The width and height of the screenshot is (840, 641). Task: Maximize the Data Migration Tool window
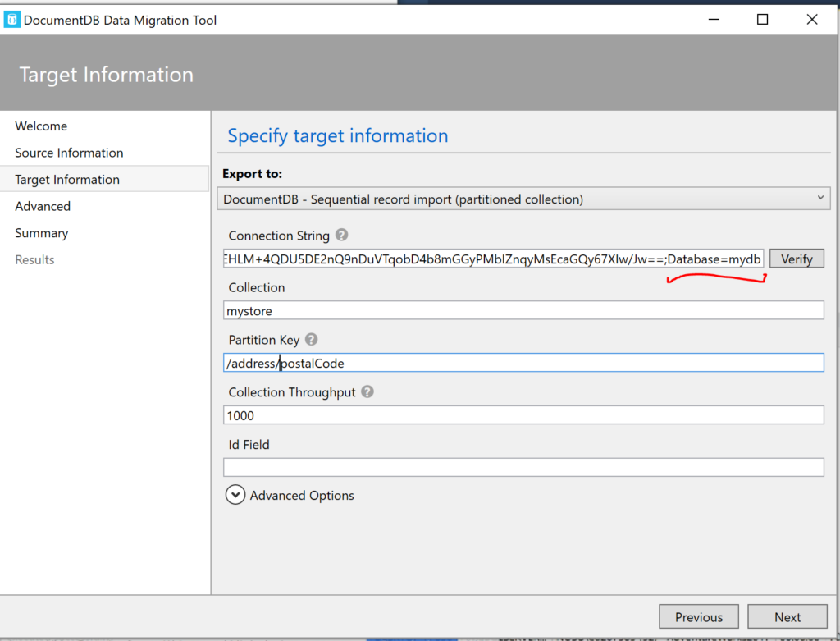[762, 20]
